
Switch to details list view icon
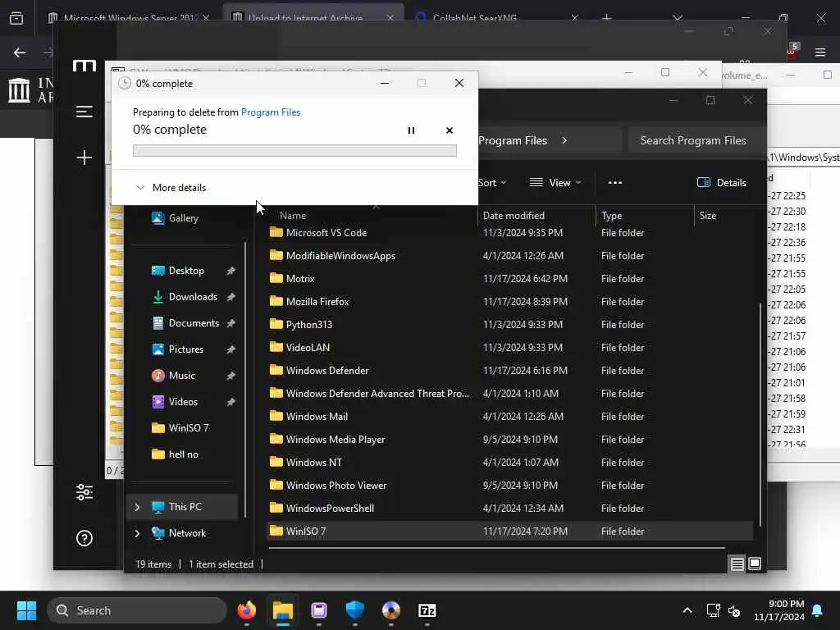point(737,564)
